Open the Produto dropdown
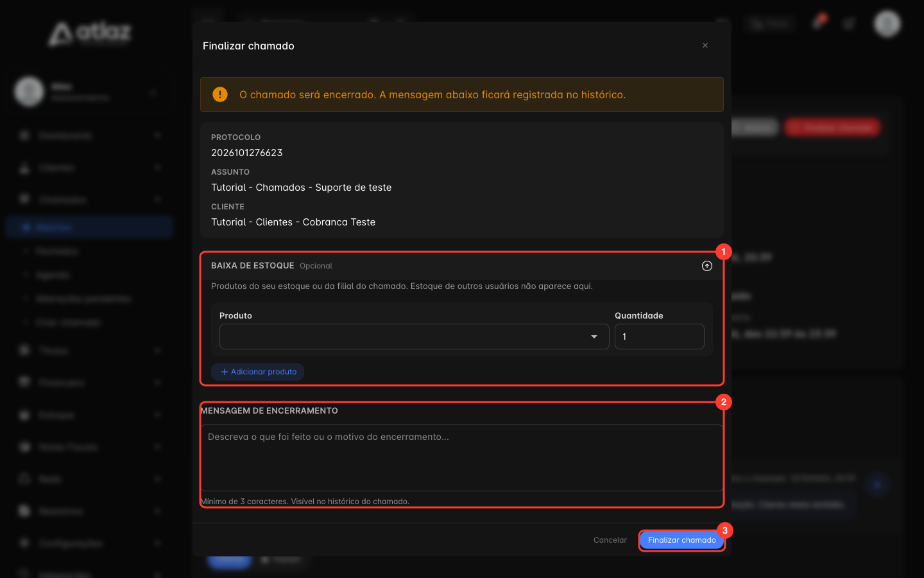The height and width of the screenshot is (578, 924). pyautogui.click(x=414, y=337)
